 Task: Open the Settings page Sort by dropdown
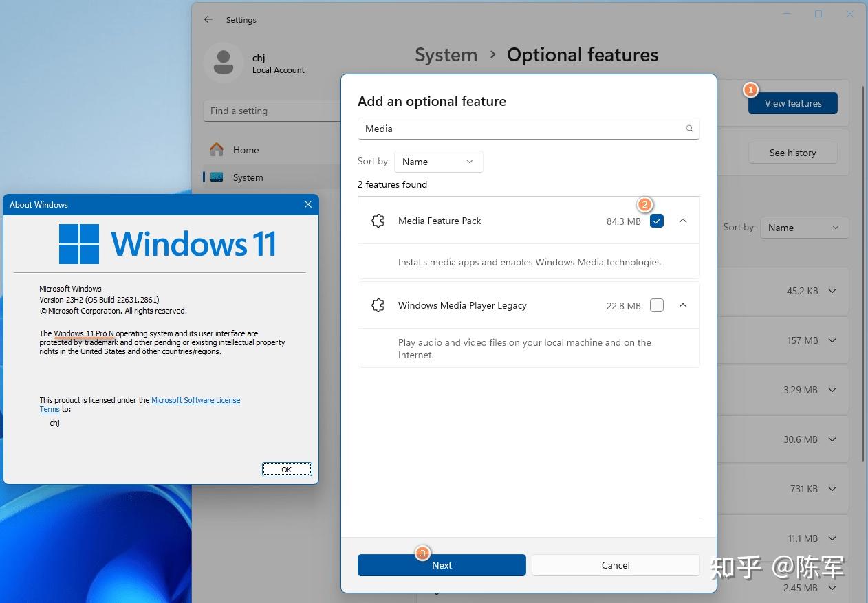[804, 228]
